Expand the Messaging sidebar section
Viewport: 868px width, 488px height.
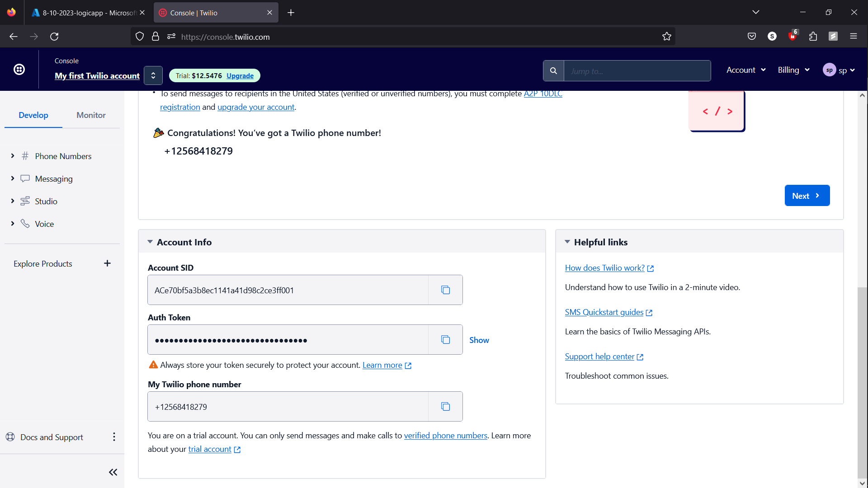click(x=12, y=178)
